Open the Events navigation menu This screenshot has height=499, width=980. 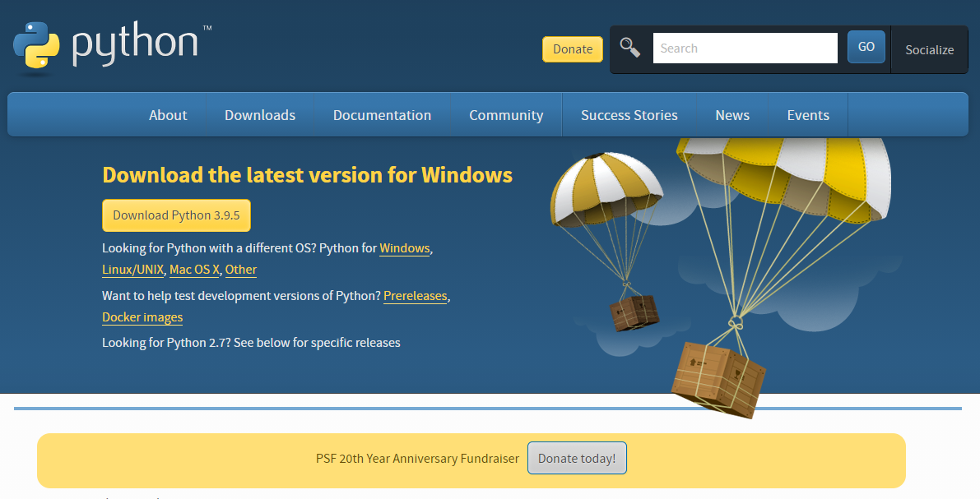point(808,115)
